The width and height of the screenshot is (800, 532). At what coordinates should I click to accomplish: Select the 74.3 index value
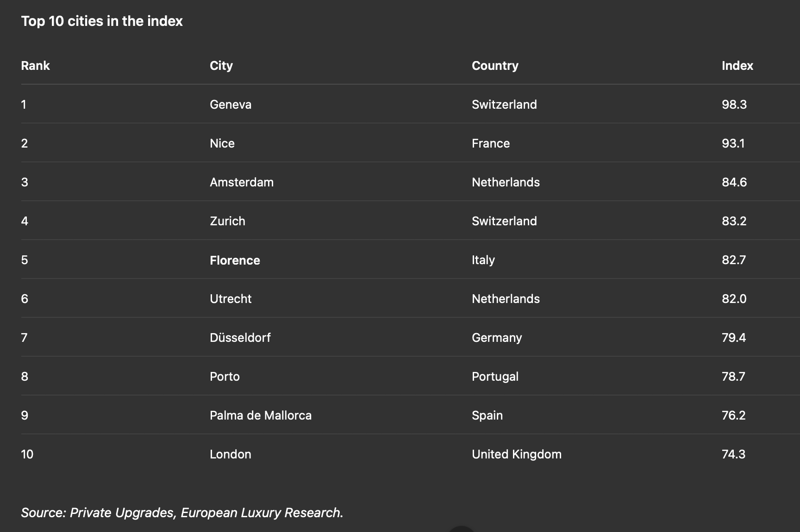[x=734, y=454]
